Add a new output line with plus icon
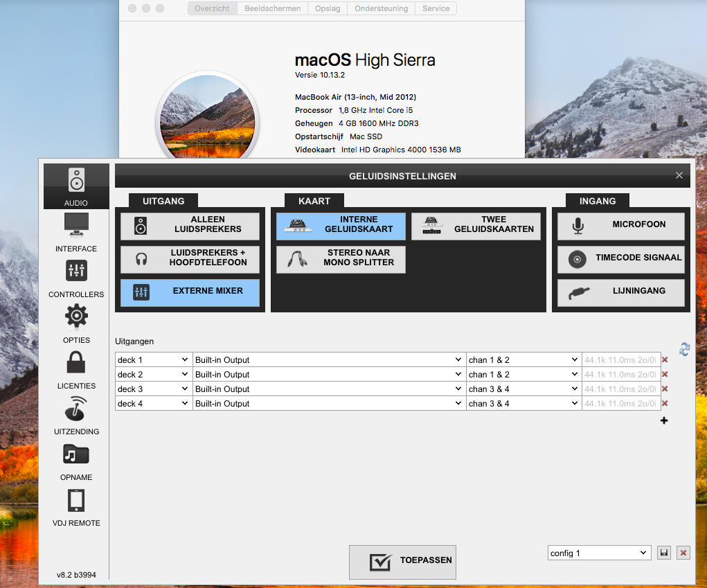Viewport: 707px width, 588px height. [663, 420]
